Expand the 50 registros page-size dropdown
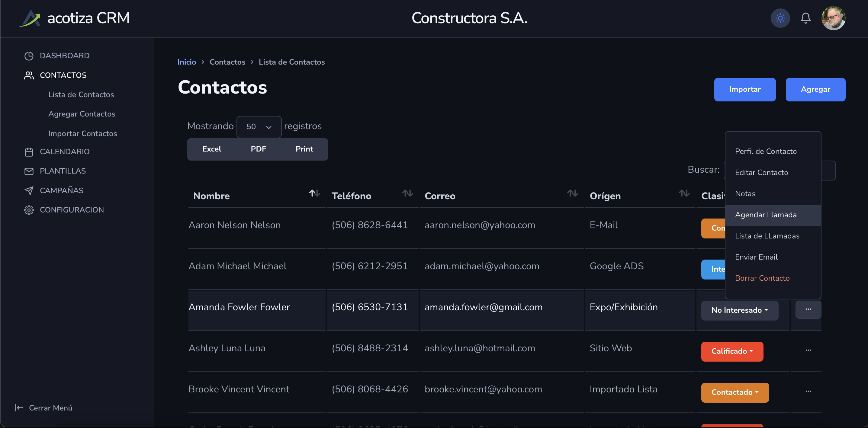The height and width of the screenshot is (428, 868). [x=259, y=127]
